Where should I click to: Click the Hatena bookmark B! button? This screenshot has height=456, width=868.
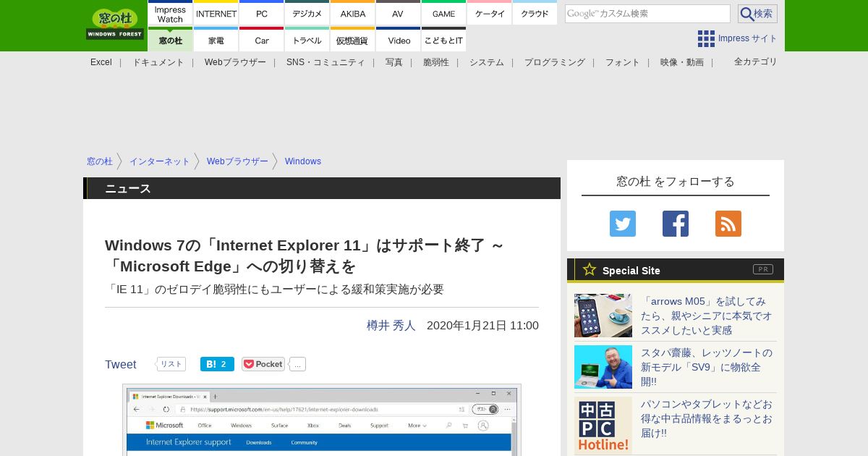217,364
